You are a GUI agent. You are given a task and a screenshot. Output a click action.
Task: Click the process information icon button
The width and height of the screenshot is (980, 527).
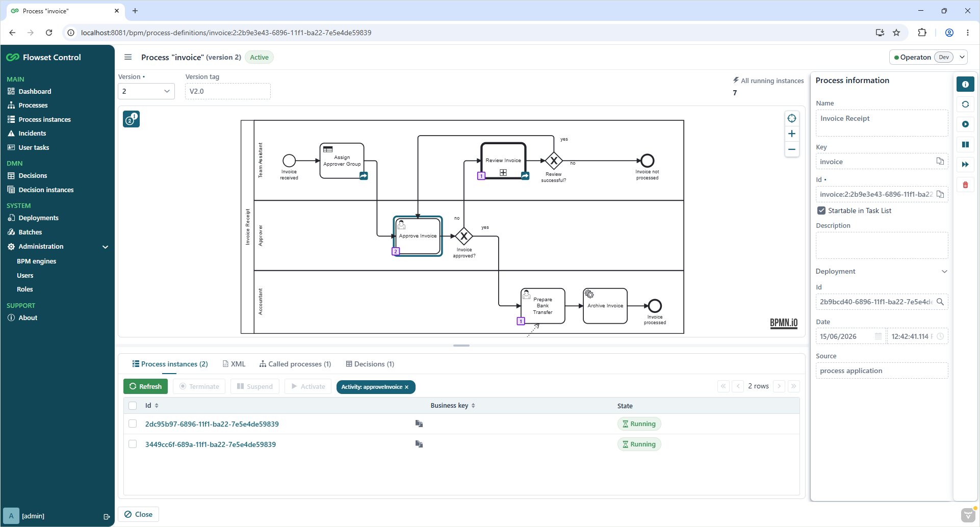coord(965,84)
